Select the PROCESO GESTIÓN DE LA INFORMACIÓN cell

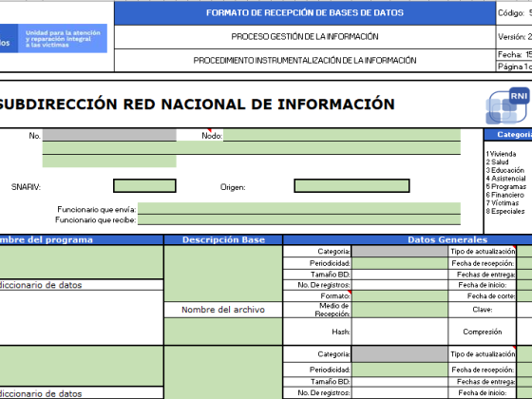coord(305,37)
